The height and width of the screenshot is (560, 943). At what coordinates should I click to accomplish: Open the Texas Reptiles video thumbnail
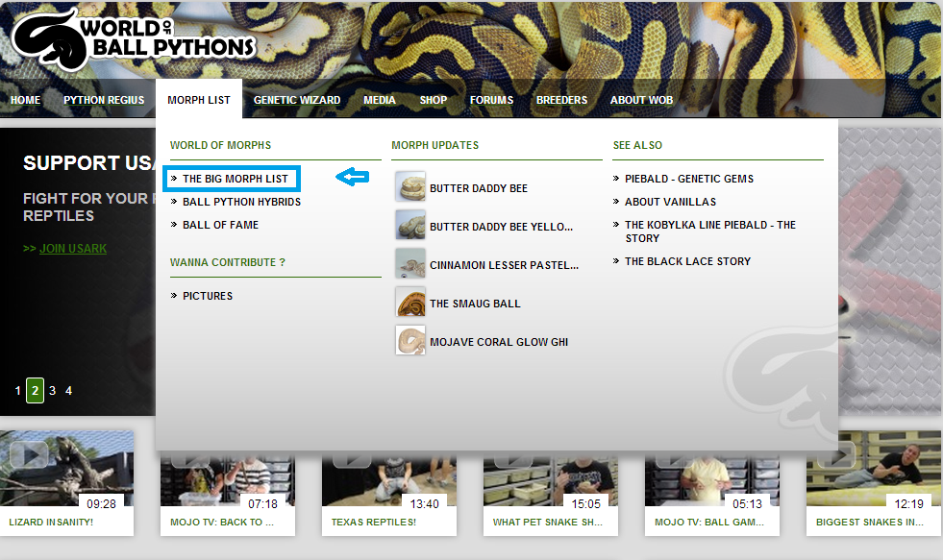[x=389, y=480]
